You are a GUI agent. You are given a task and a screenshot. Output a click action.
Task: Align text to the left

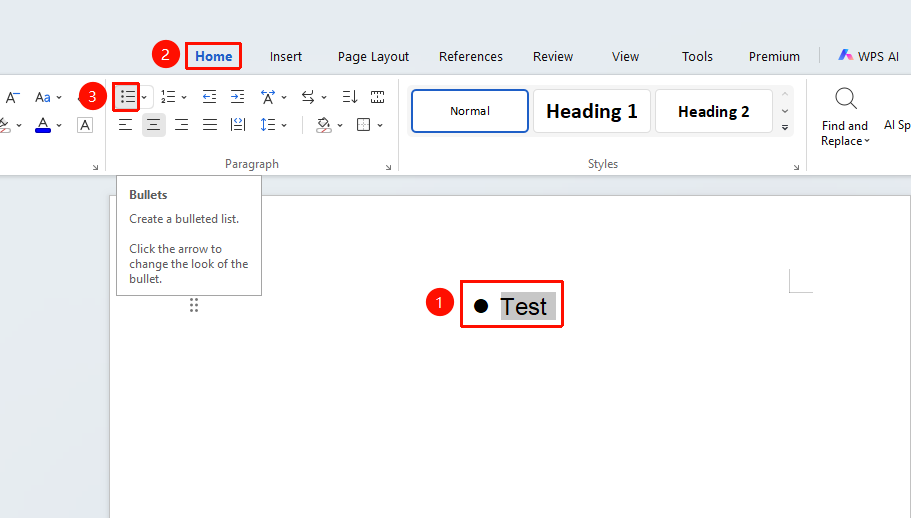tap(125, 125)
